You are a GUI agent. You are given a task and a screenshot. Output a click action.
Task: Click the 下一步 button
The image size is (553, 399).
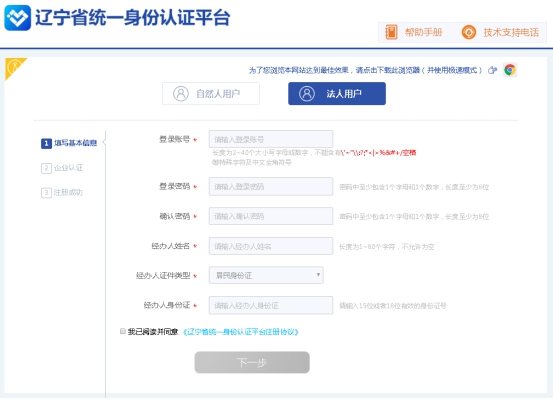pyautogui.click(x=252, y=362)
